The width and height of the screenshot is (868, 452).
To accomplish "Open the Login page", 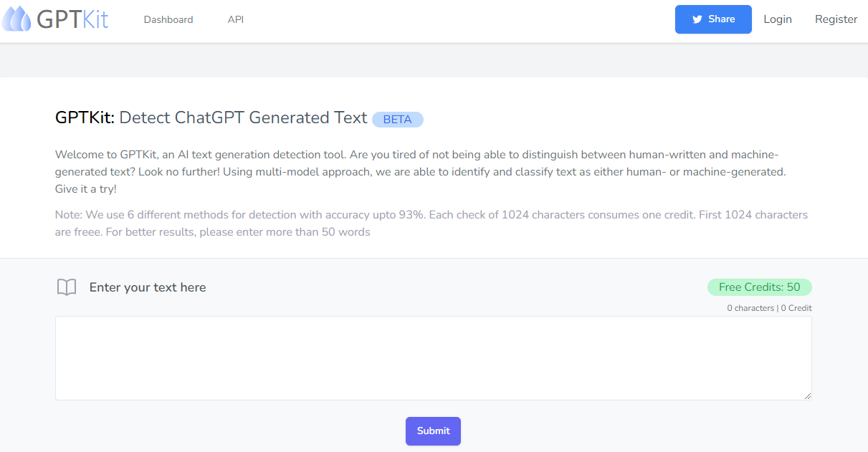I will [x=778, y=19].
